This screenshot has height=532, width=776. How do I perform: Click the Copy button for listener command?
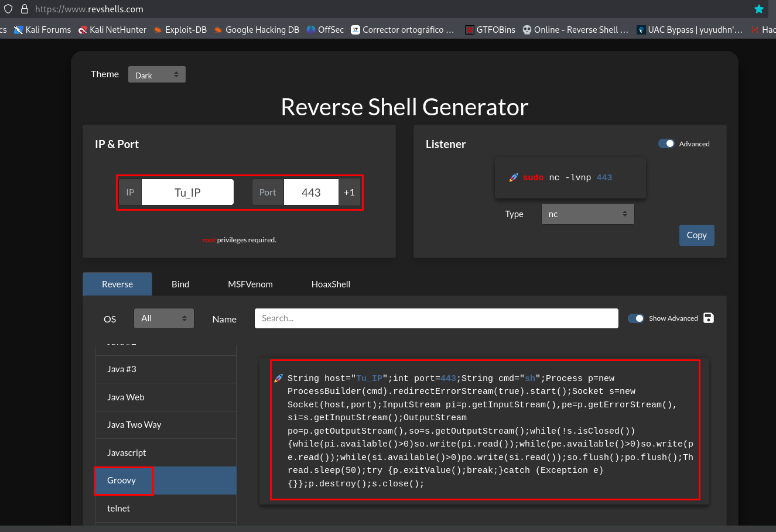(696, 235)
